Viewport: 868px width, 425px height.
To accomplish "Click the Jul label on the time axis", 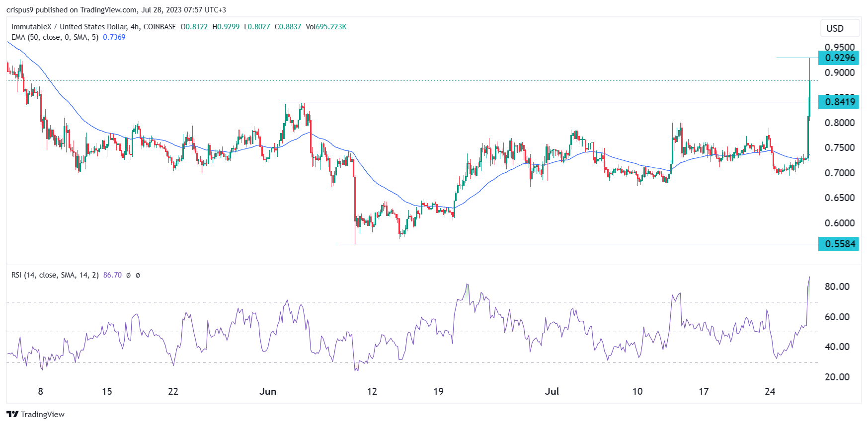I will 552,391.
